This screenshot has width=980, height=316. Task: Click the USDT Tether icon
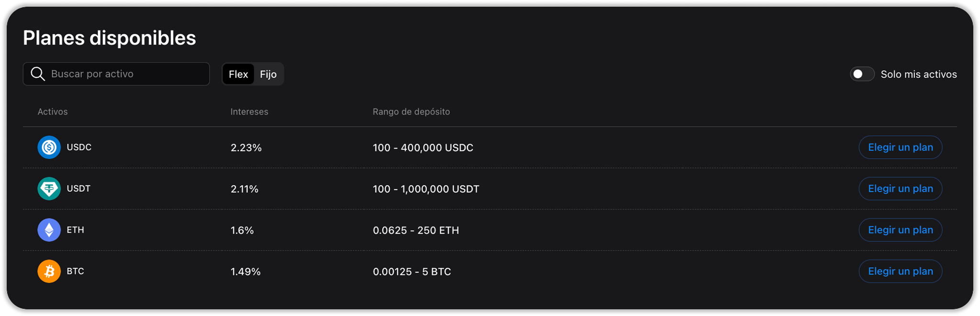(x=49, y=188)
